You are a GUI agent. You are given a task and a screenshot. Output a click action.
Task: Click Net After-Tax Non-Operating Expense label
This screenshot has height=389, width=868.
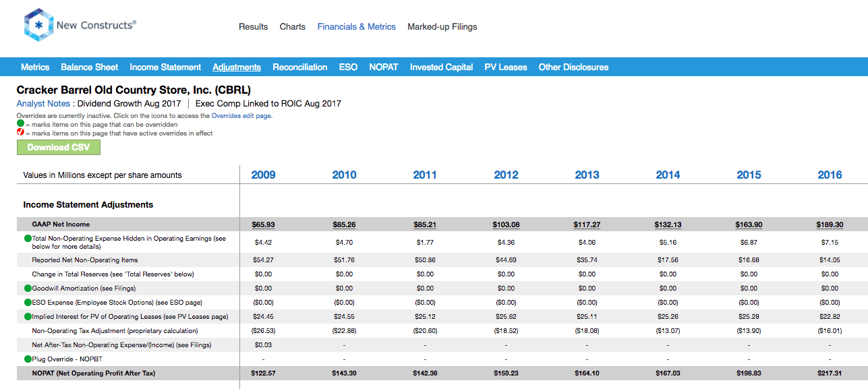tap(122, 345)
